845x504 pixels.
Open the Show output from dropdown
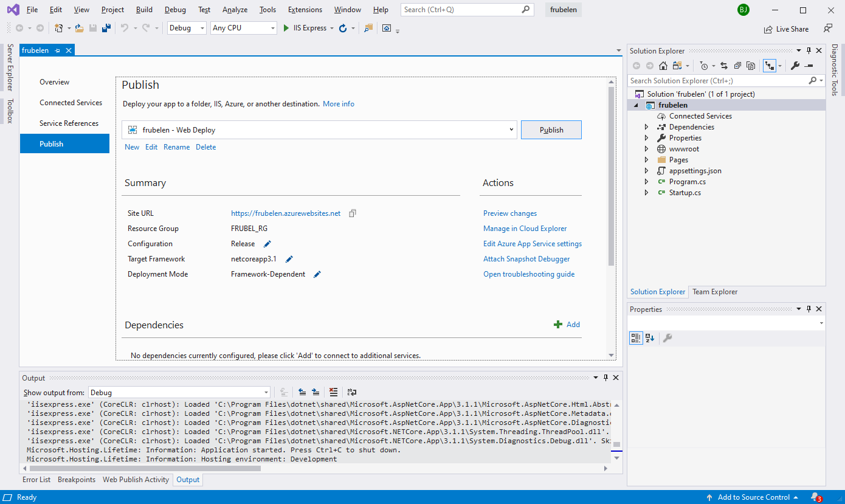point(266,393)
